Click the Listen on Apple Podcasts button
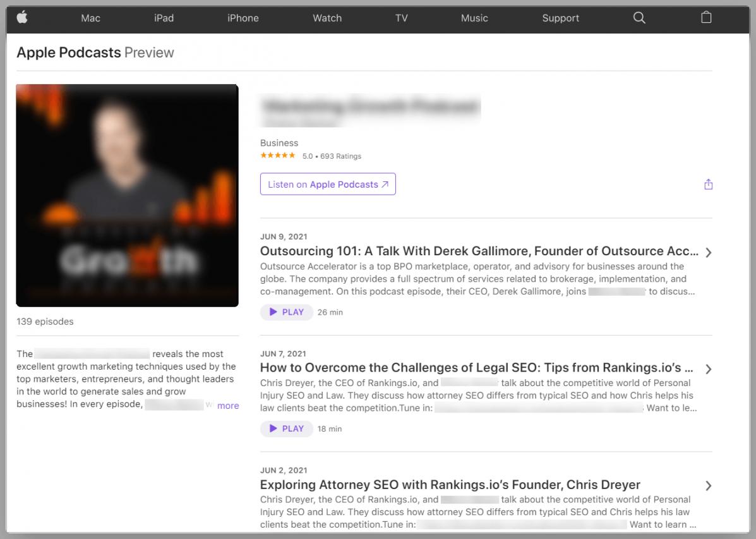Screen dimensions: 756x539 click(x=328, y=185)
